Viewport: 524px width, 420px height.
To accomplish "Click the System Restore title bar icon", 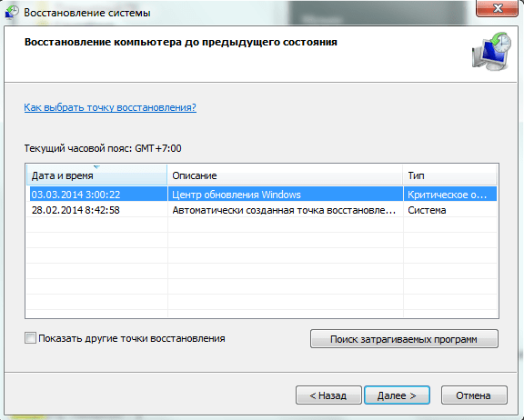I will 12,13.
